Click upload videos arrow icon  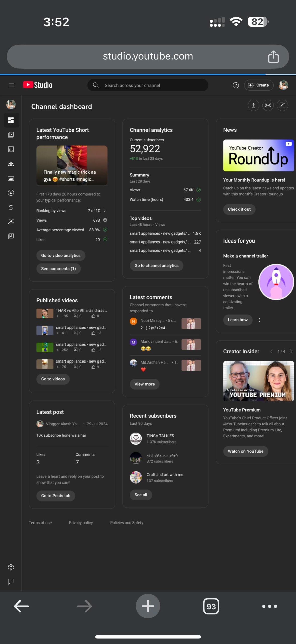point(253,105)
